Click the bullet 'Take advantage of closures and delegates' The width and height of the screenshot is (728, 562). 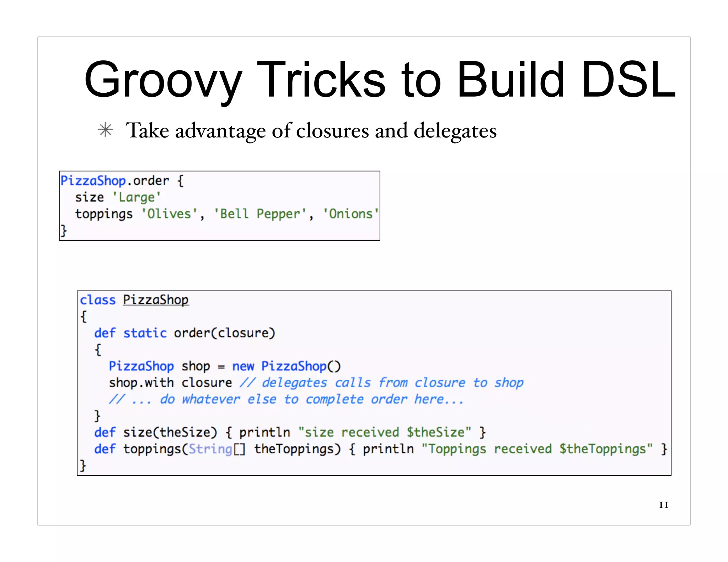tap(311, 131)
